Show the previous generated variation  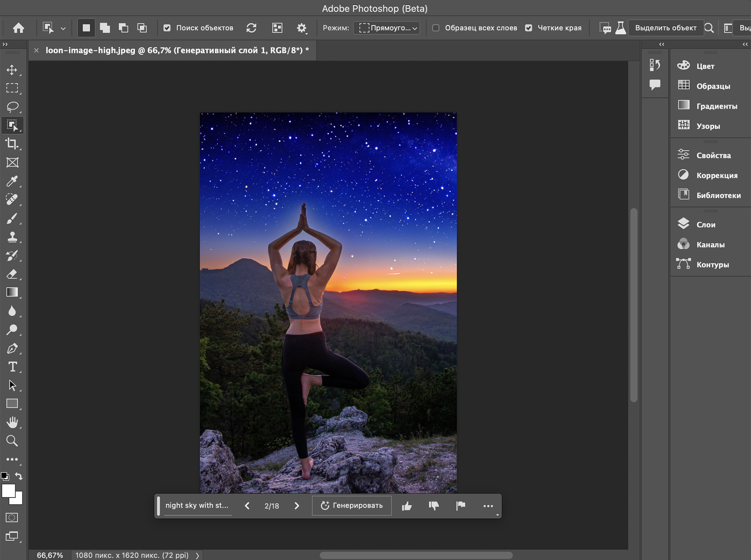click(x=247, y=506)
